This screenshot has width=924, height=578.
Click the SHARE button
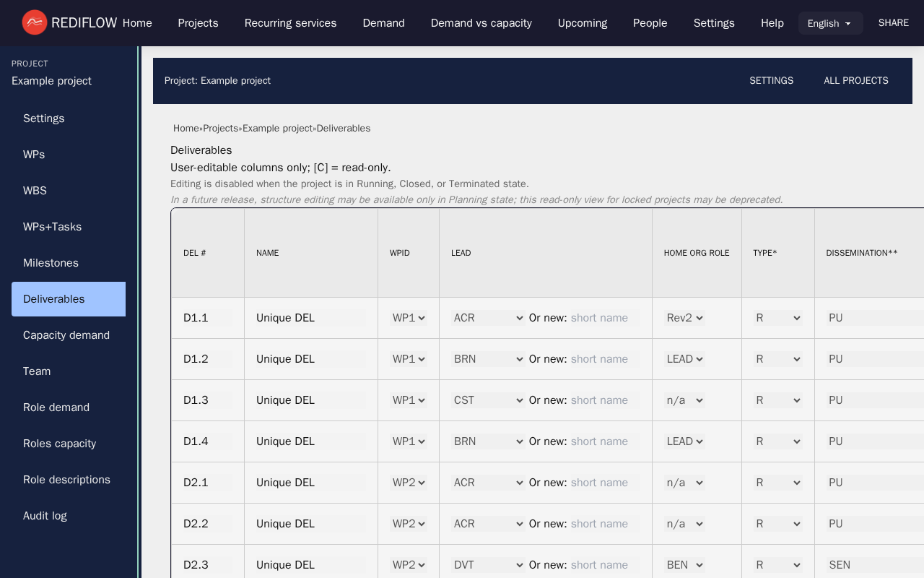tap(893, 23)
